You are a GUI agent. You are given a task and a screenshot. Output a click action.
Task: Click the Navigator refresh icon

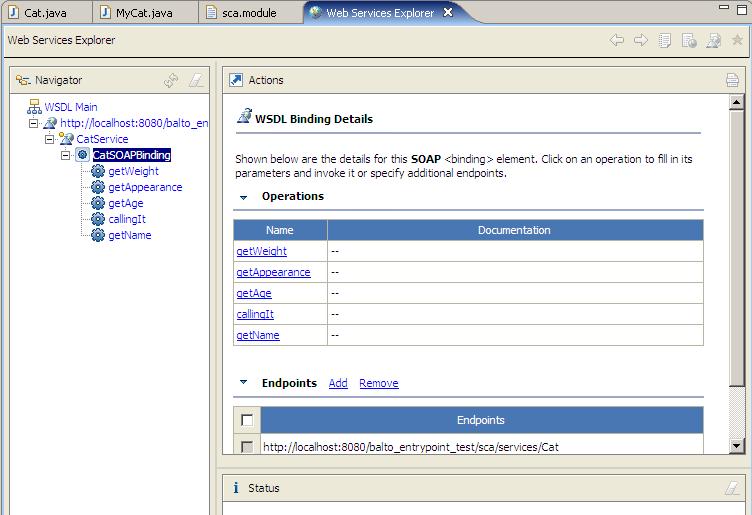pyautogui.click(x=171, y=80)
